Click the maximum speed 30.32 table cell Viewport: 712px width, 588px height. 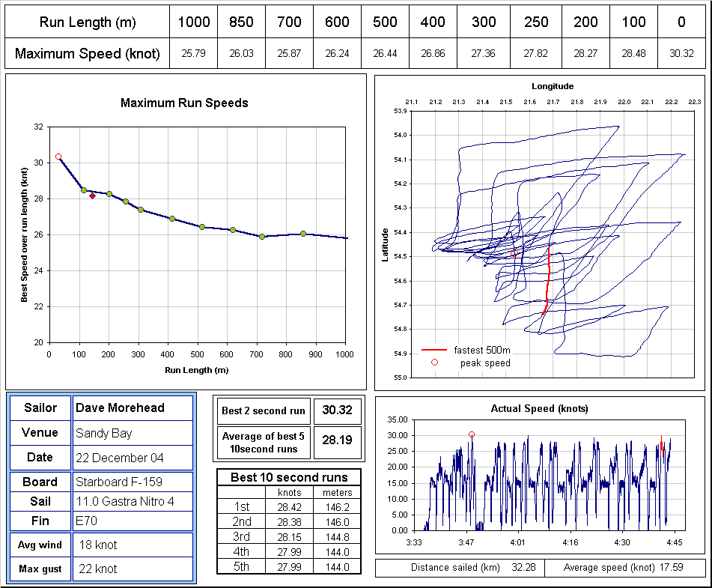(x=681, y=54)
